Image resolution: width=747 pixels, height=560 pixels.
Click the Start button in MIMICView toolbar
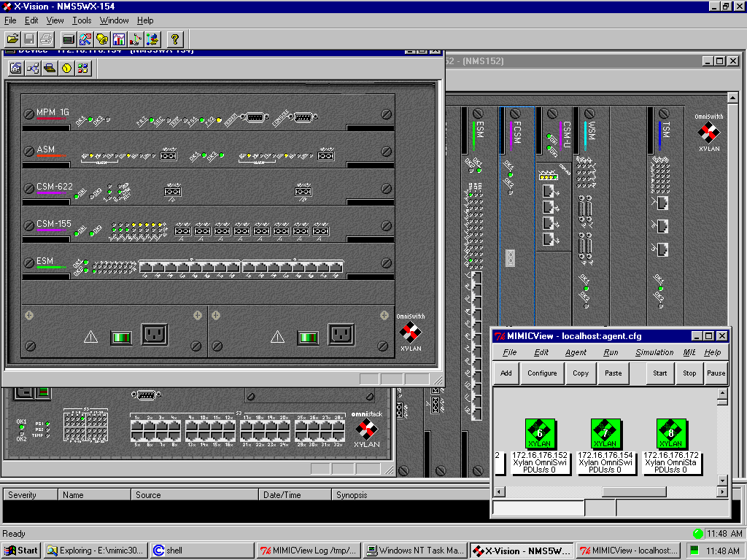[659, 373]
